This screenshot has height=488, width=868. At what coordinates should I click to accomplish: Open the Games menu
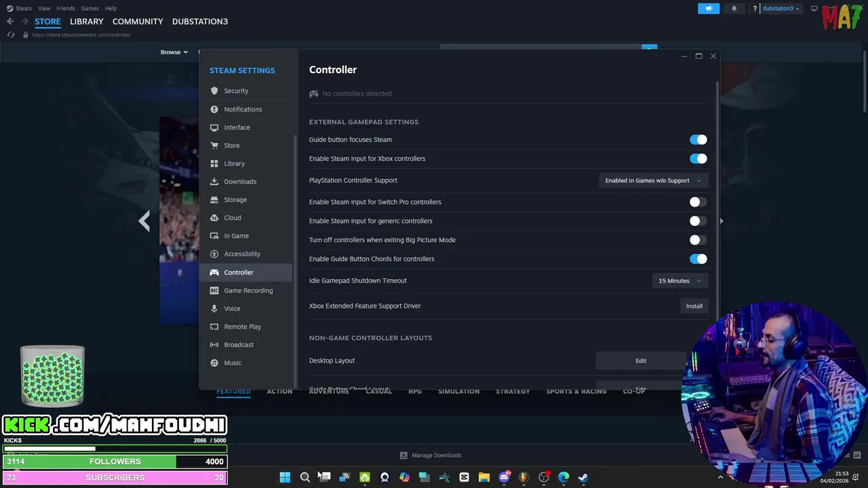tap(90, 8)
